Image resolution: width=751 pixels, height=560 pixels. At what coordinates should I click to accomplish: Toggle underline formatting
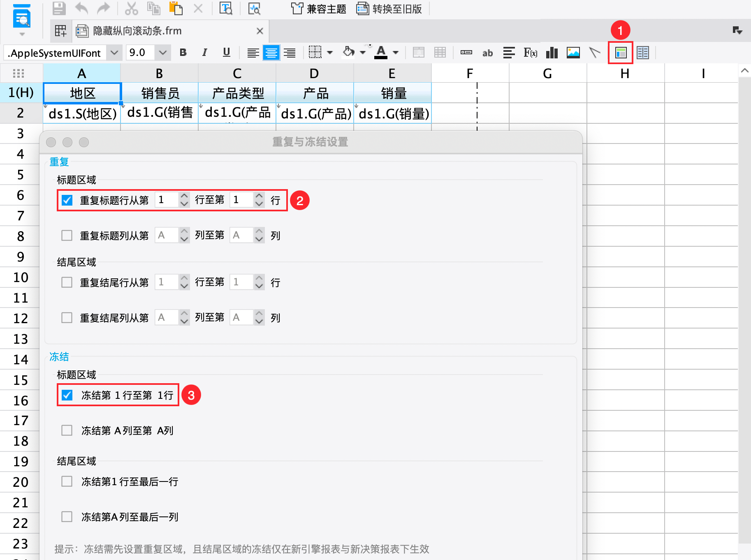(226, 52)
